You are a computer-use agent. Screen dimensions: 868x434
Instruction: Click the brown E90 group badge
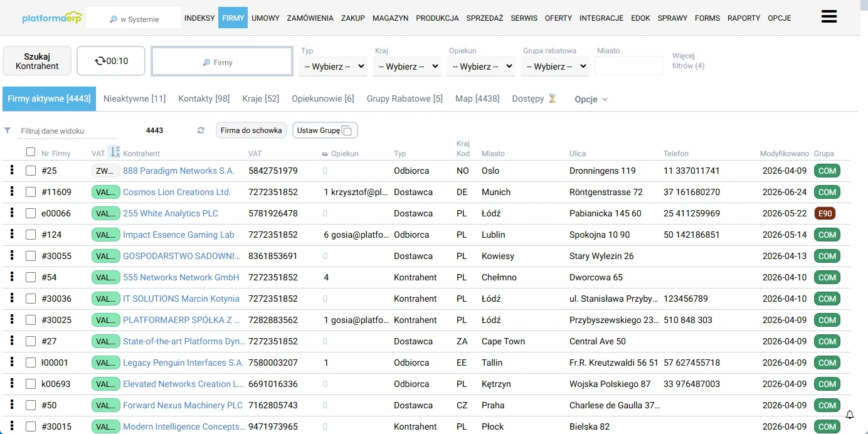(x=825, y=213)
